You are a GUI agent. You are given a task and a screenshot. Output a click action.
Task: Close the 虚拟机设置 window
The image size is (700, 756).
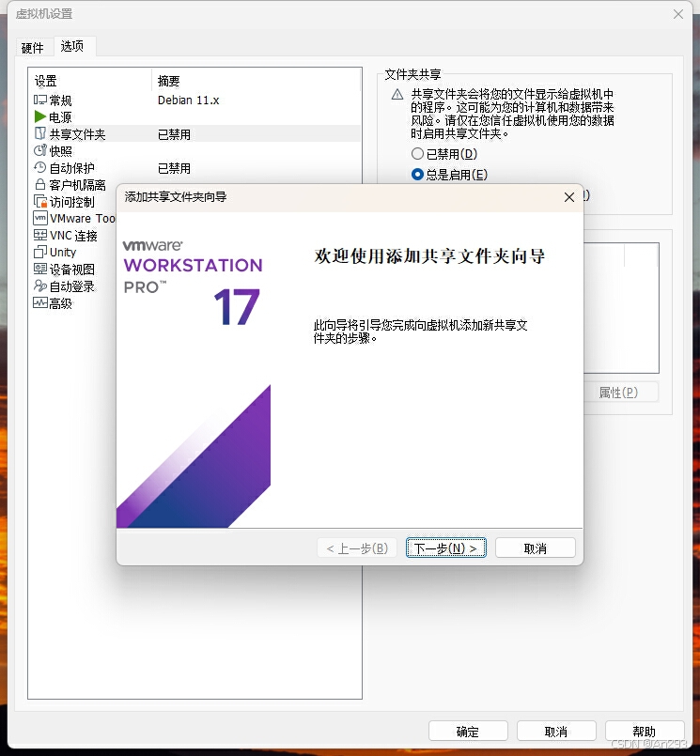[678, 14]
